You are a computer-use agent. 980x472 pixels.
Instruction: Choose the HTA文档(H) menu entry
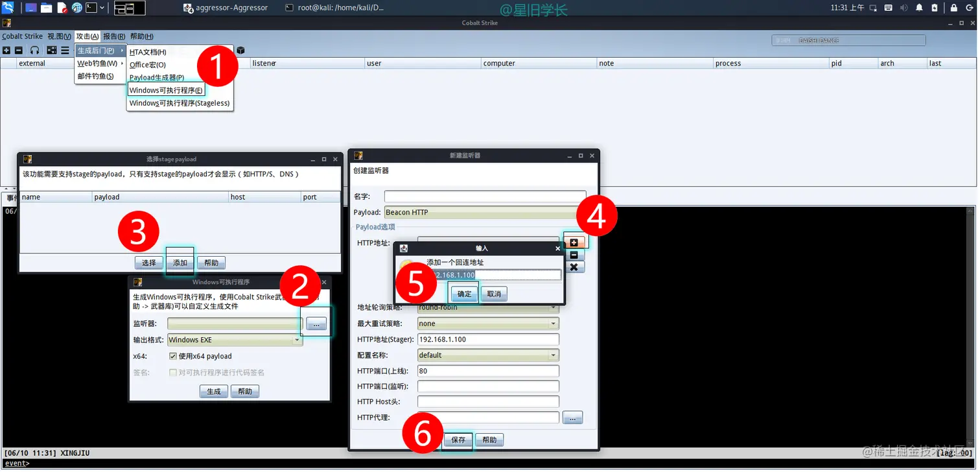click(x=180, y=52)
